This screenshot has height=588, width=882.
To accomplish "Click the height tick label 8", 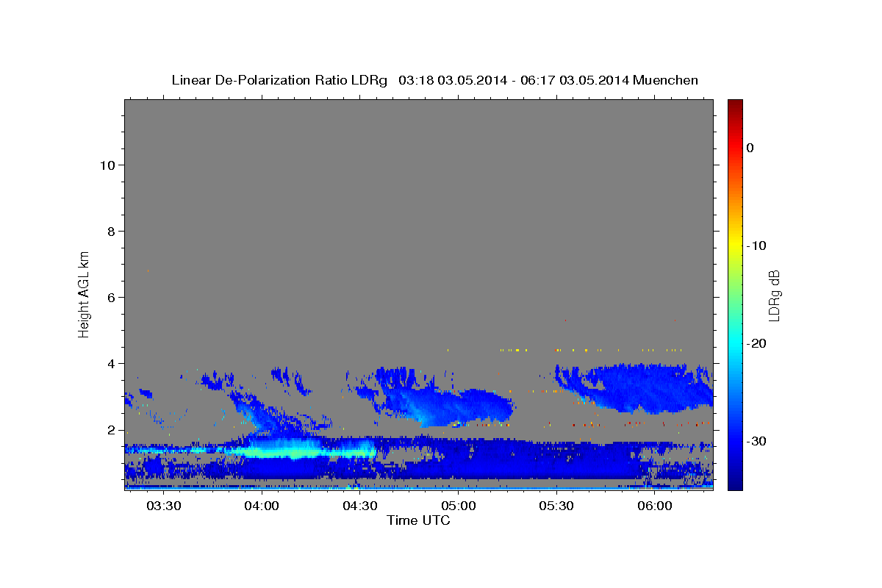I will coord(110,232).
